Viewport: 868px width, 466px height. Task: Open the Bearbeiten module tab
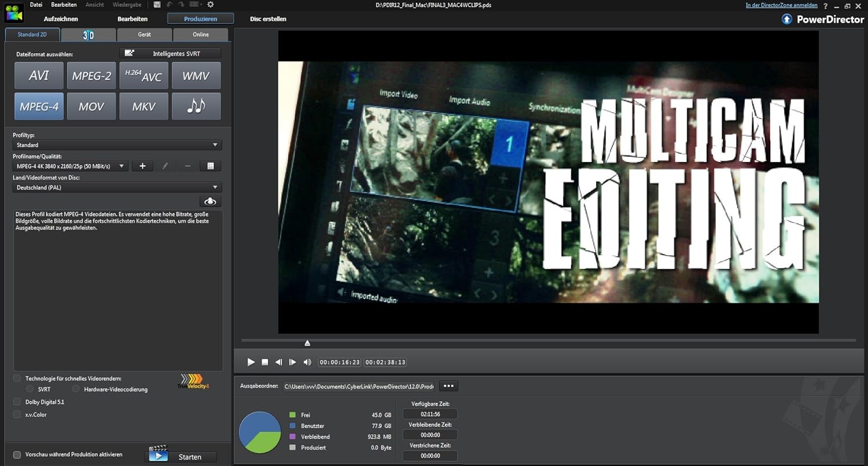point(133,19)
